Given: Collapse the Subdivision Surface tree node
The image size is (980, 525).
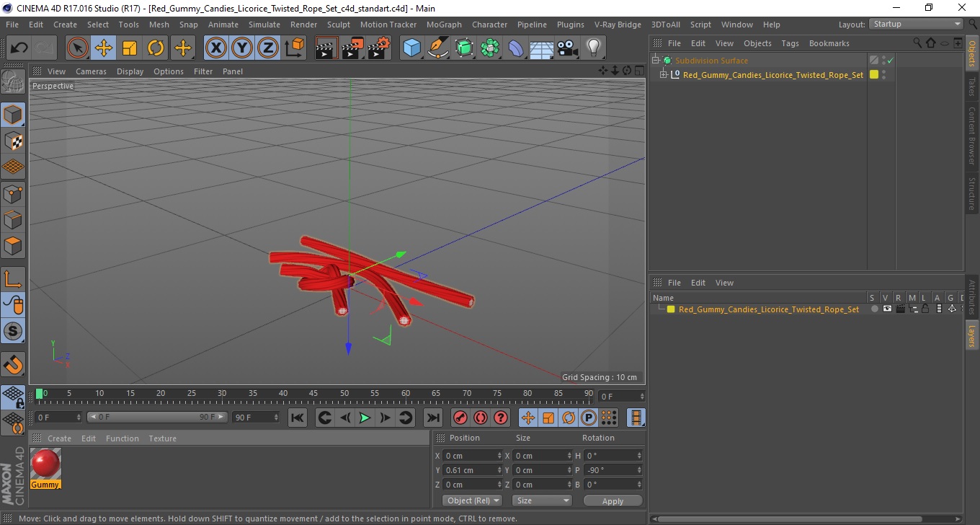Looking at the screenshot, I should pyautogui.click(x=656, y=61).
